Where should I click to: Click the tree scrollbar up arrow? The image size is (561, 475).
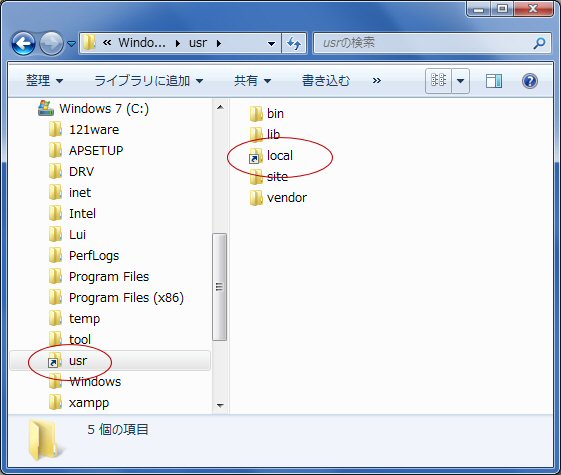(220, 107)
